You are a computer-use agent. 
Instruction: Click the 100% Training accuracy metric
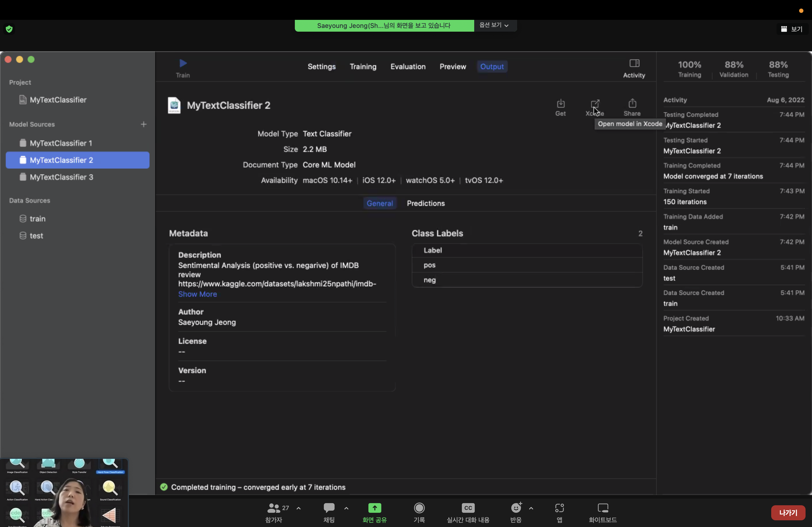tap(690, 69)
